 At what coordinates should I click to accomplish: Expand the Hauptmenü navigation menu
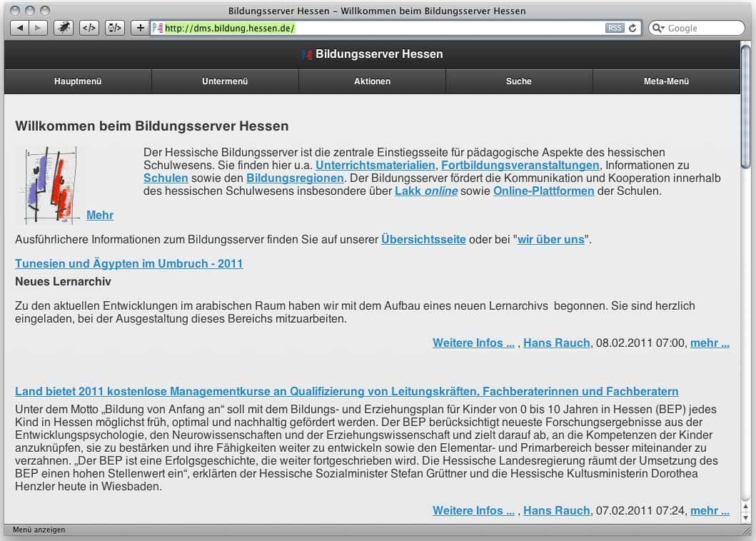[x=78, y=81]
